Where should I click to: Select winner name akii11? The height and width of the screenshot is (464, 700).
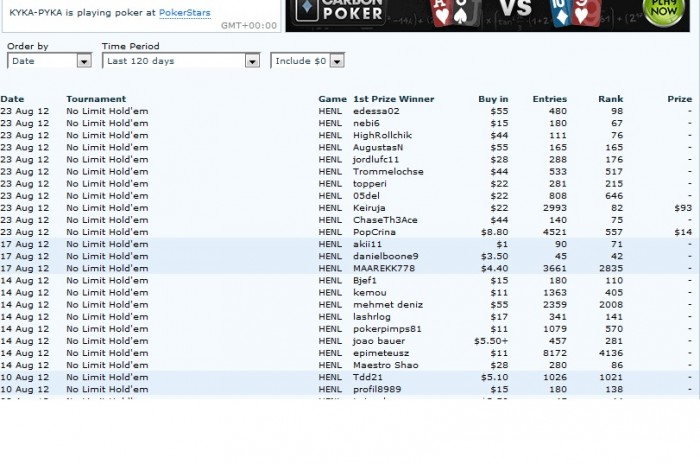pos(367,244)
